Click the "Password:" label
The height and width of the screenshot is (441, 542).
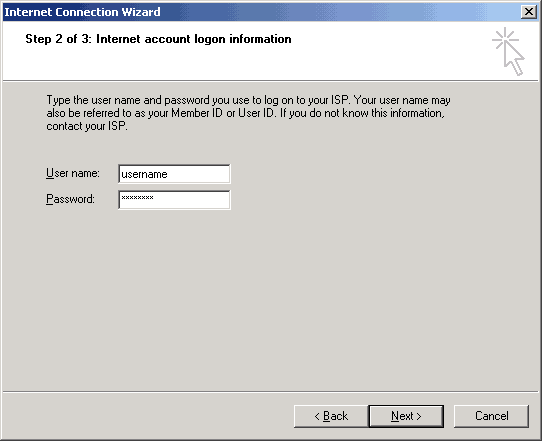coord(70,199)
